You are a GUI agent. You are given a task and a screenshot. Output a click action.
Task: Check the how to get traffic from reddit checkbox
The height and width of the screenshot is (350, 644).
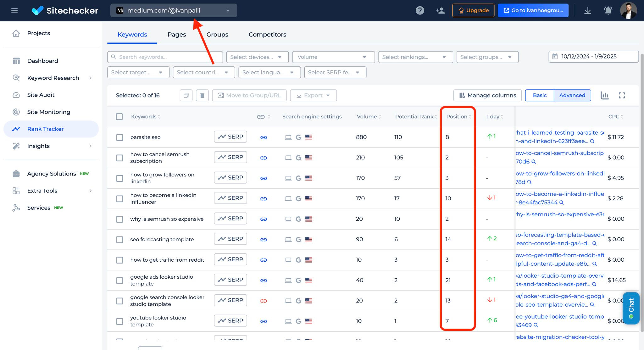pos(119,260)
